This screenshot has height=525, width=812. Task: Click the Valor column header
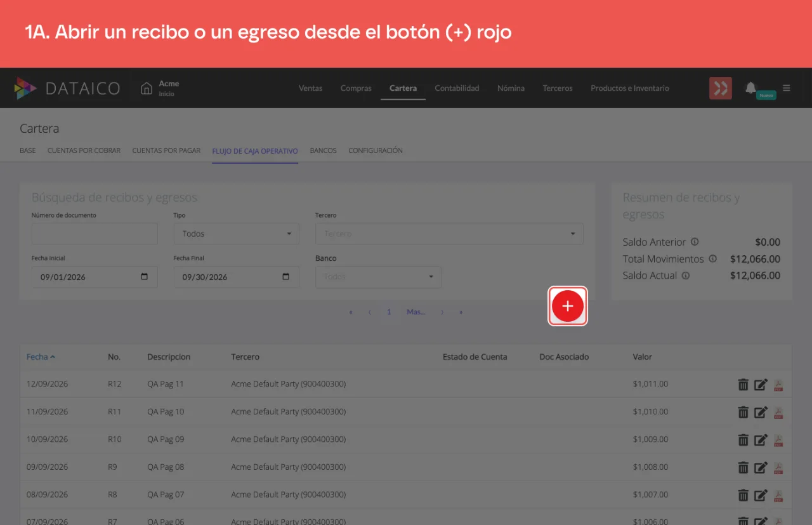(643, 357)
